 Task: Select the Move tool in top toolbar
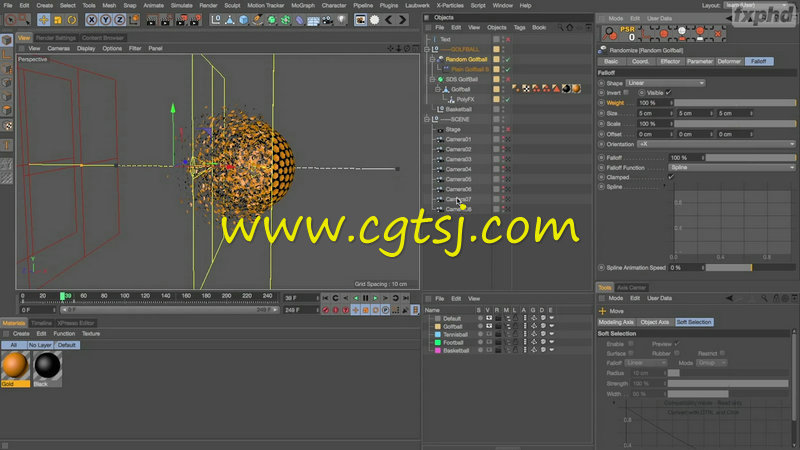tap(43, 20)
